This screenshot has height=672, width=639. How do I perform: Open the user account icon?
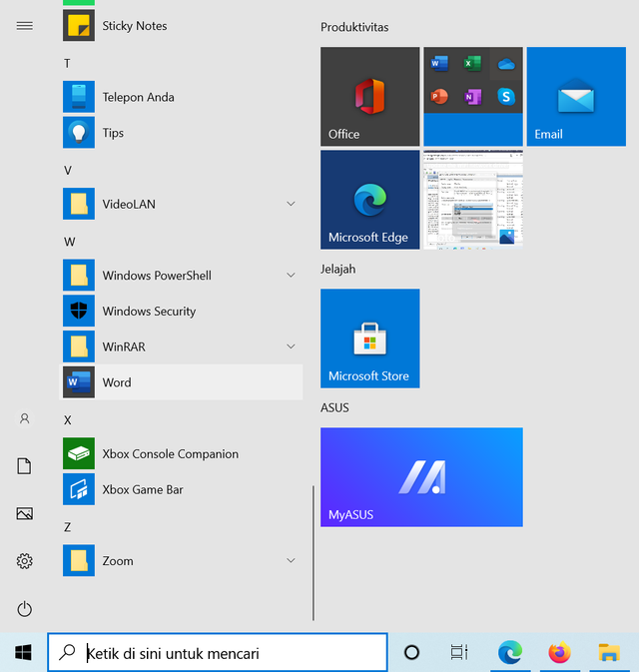point(24,418)
